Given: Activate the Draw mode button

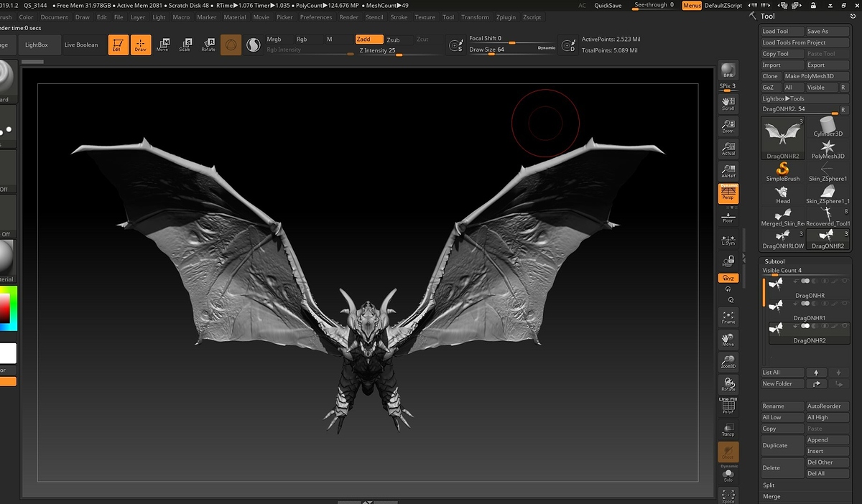Looking at the screenshot, I should tap(141, 45).
